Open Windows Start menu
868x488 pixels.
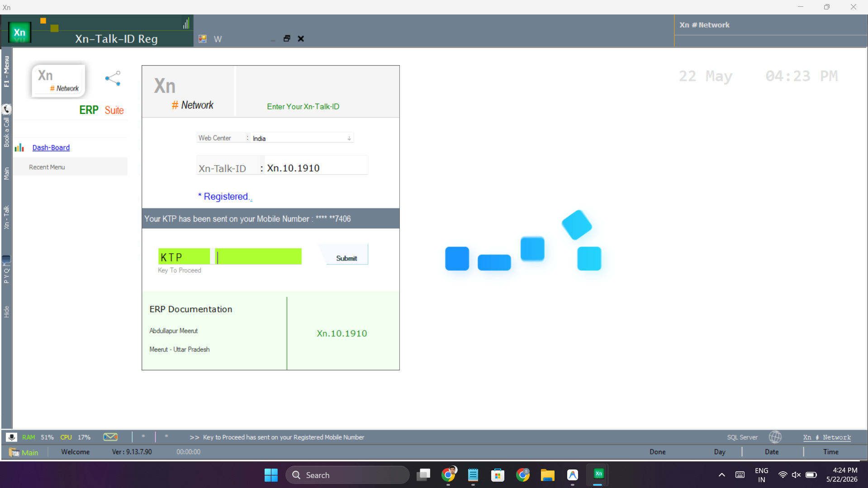271,475
